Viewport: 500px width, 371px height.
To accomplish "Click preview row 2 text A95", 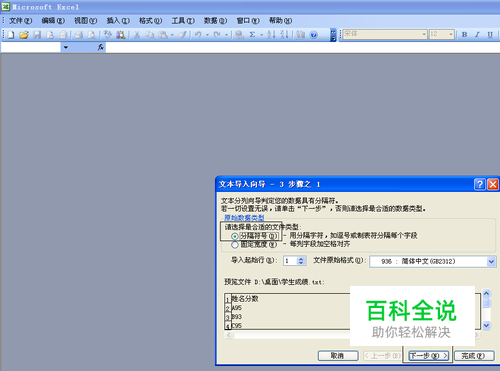I will coord(237,308).
